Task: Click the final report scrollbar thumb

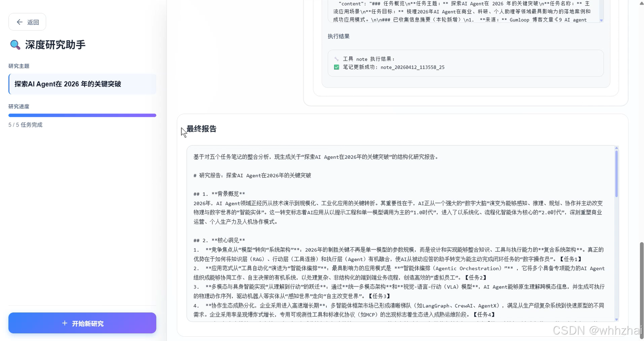Action: point(616,174)
